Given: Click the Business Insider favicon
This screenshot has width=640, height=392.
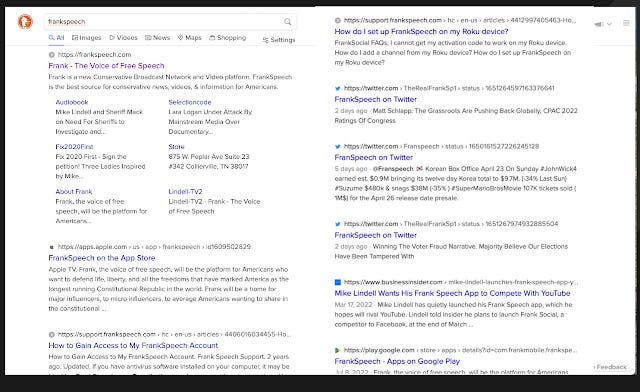Looking at the screenshot, I should 338,282.
